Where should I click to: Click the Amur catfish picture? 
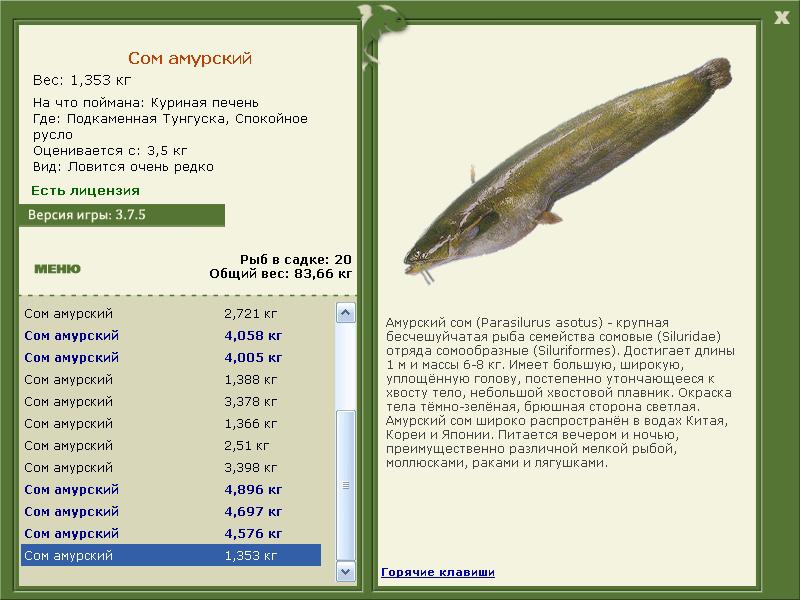567,171
